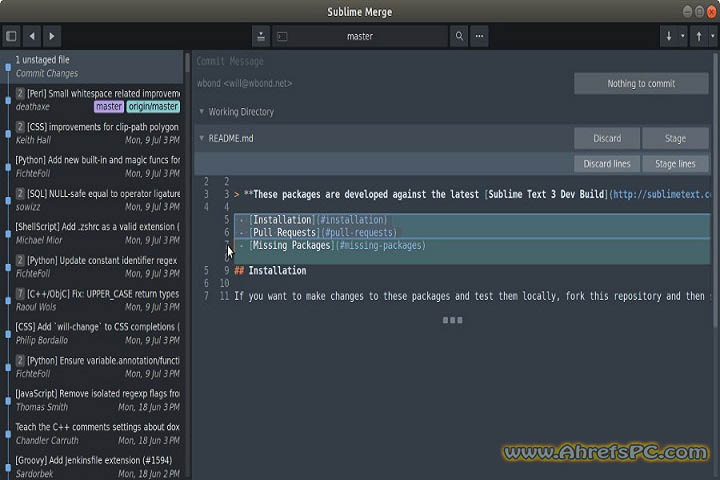Screen dimensions: 720x480
Task: Click author text wbond <will@wbond.net>
Action: pyautogui.click(x=244, y=83)
